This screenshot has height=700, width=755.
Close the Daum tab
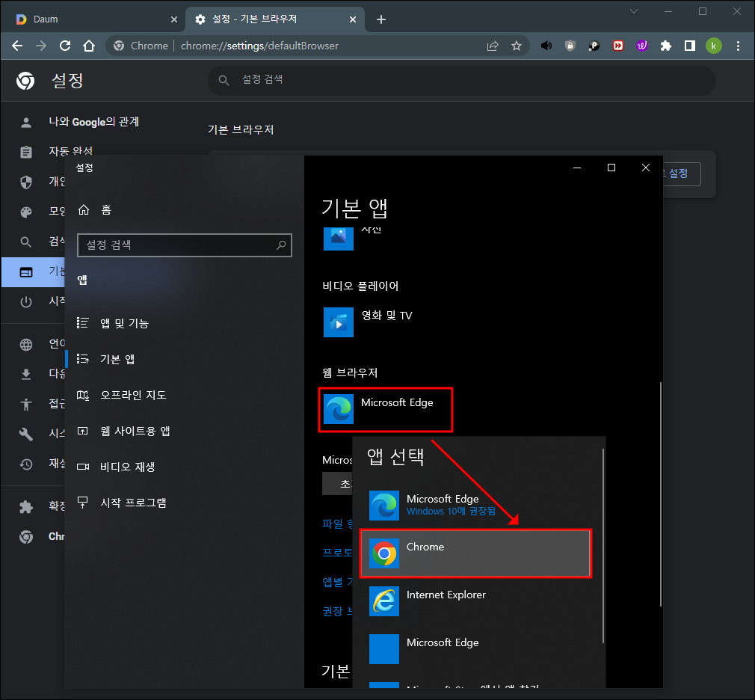pos(174,19)
